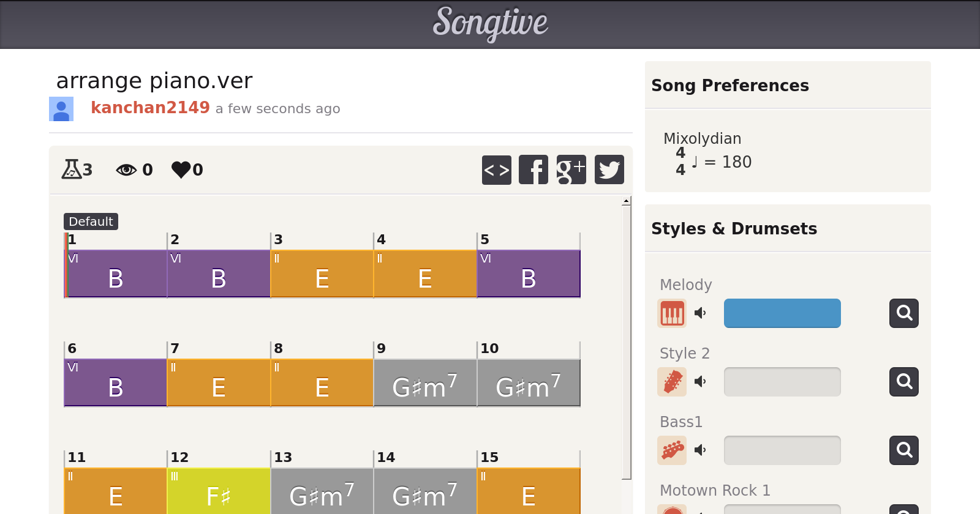Click the remix flask icon
The image size is (980, 514).
tap(72, 169)
